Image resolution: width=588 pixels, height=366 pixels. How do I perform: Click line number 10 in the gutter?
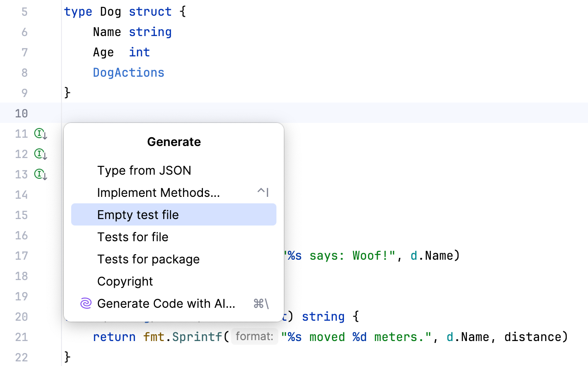click(x=21, y=113)
